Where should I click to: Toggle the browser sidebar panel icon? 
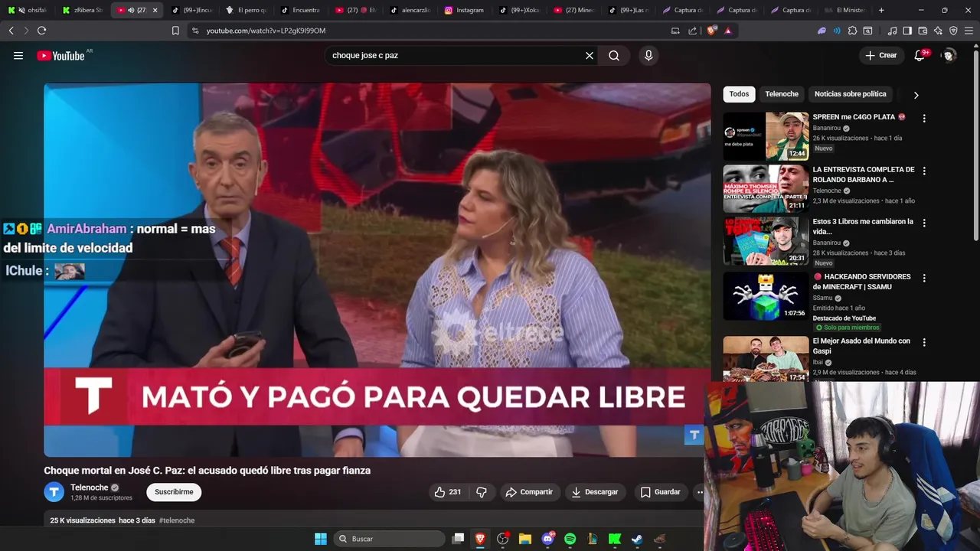coord(907,31)
